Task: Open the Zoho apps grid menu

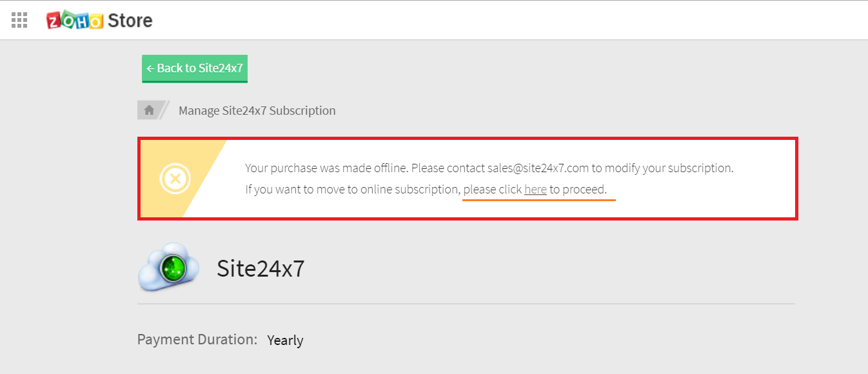Action: tap(19, 20)
